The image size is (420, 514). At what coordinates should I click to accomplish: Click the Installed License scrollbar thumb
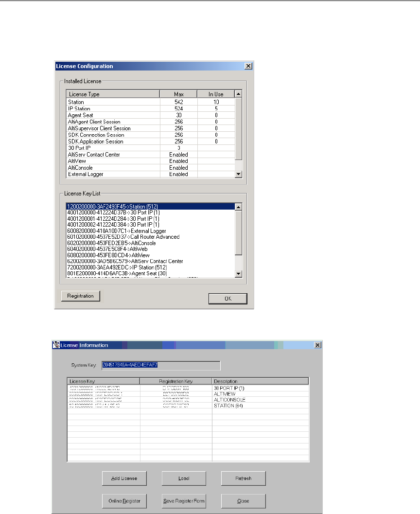click(x=239, y=128)
